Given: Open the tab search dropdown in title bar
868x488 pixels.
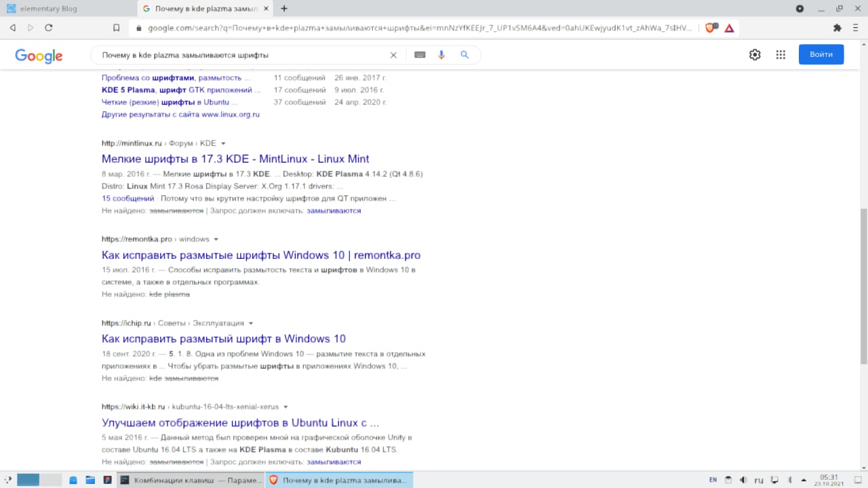Looking at the screenshot, I should [800, 9].
